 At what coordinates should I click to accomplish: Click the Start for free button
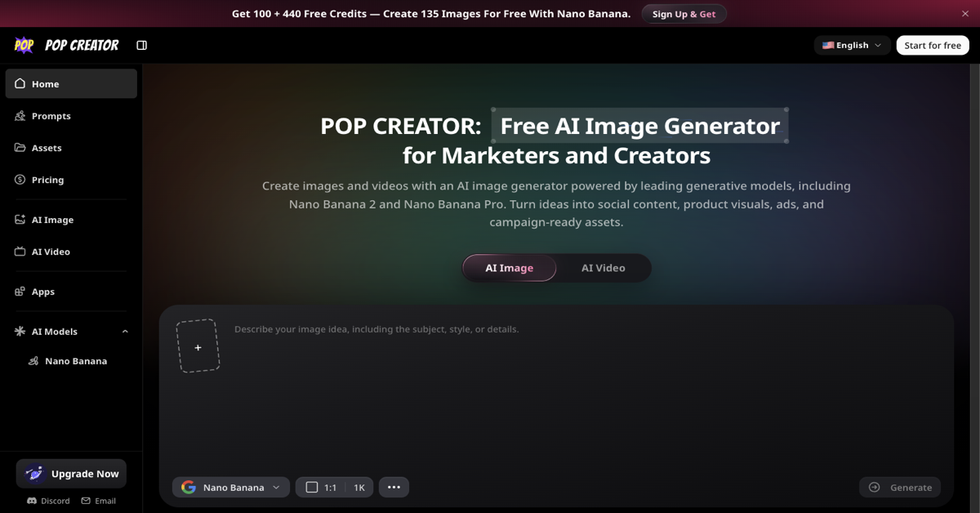click(933, 46)
